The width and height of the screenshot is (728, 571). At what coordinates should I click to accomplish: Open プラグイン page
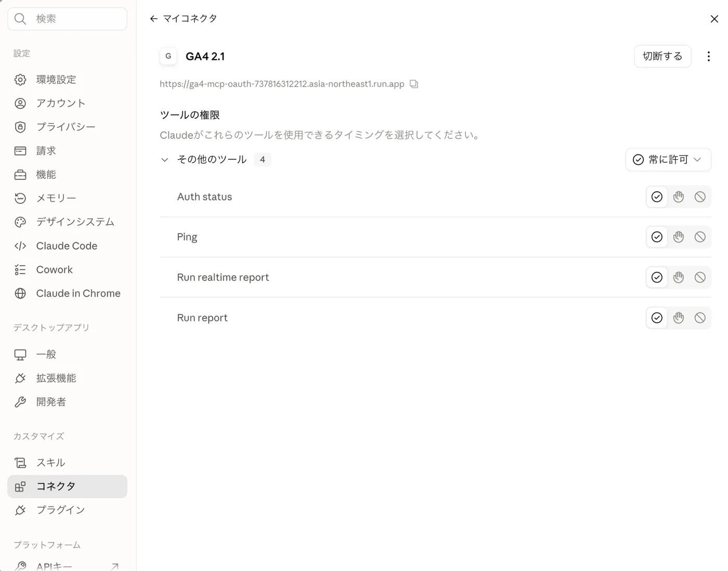coord(67,510)
